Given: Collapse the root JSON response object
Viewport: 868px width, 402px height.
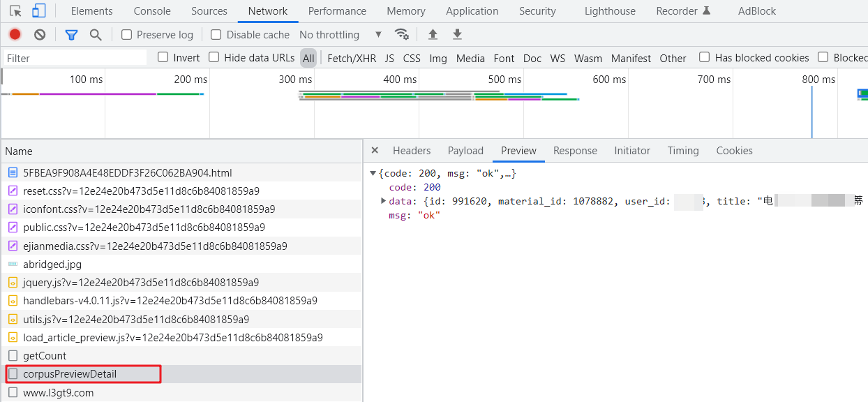Looking at the screenshot, I should pyautogui.click(x=373, y=173).
